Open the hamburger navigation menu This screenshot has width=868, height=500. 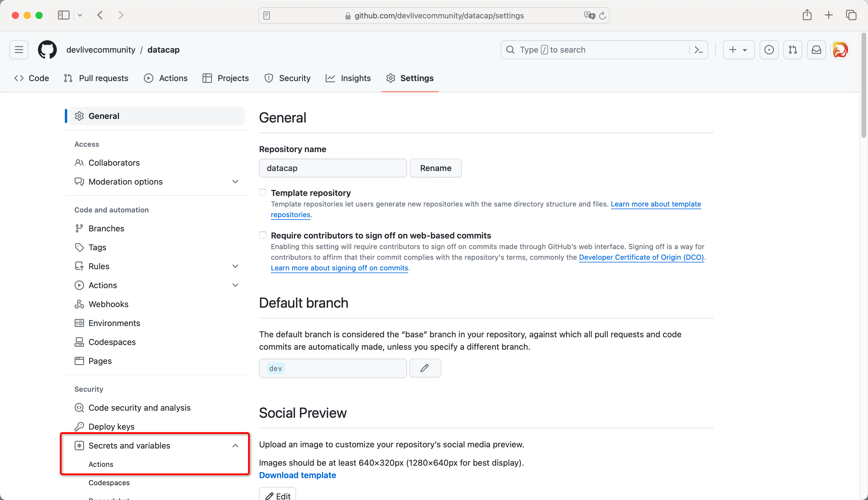(19, 50)
